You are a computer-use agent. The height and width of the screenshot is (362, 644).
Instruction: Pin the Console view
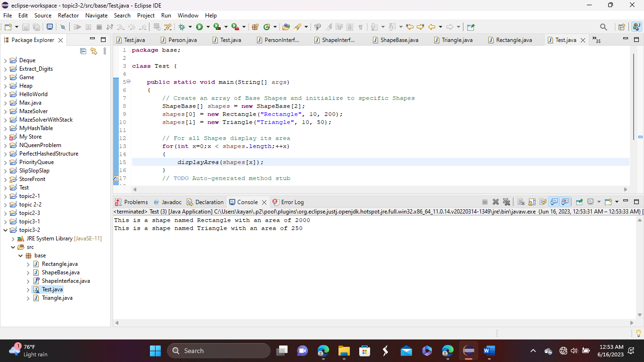click(578, 202)
